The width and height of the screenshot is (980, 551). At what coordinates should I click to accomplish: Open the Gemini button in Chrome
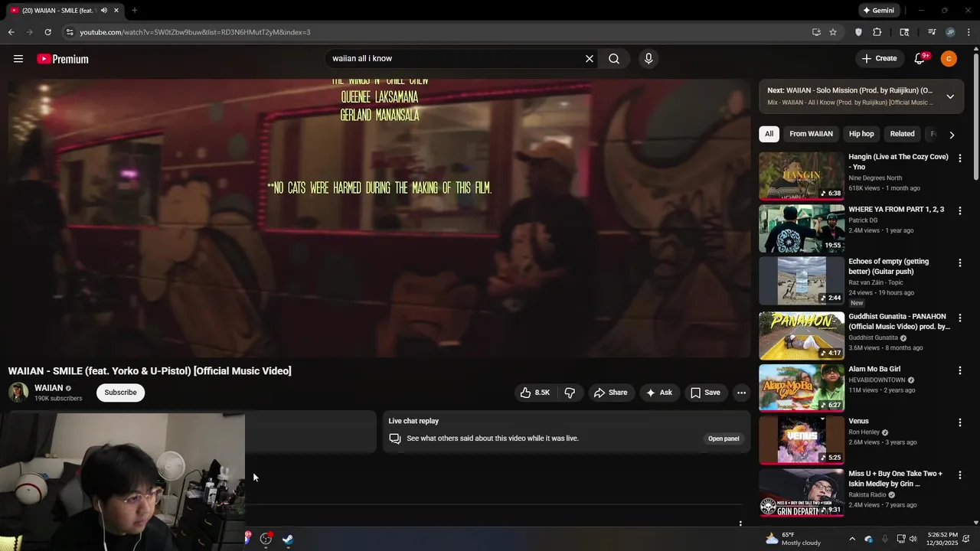point(879,10)
